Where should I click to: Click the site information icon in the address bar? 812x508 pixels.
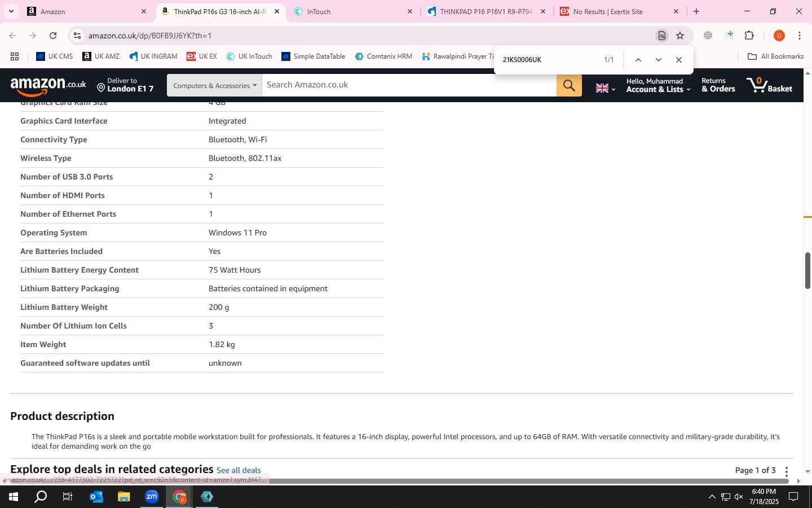77,36
